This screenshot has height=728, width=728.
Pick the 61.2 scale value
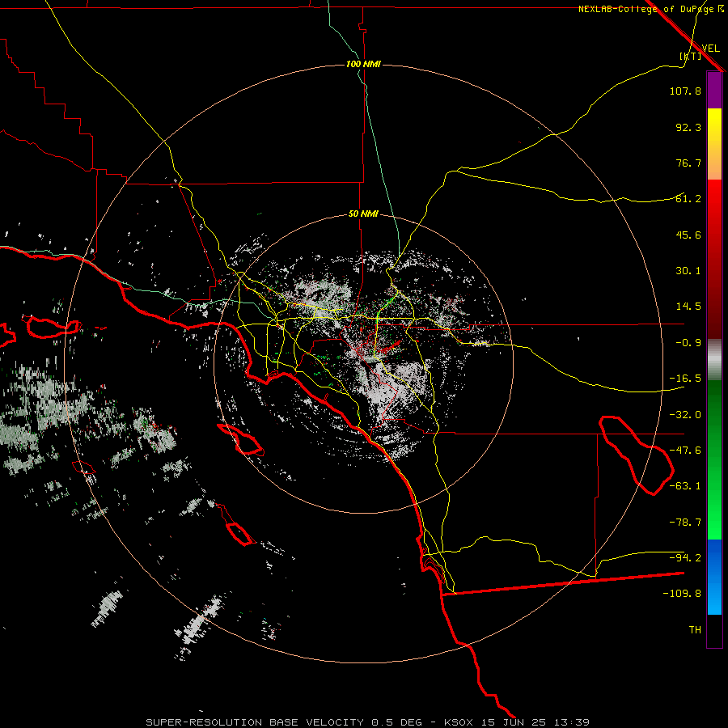688,199
